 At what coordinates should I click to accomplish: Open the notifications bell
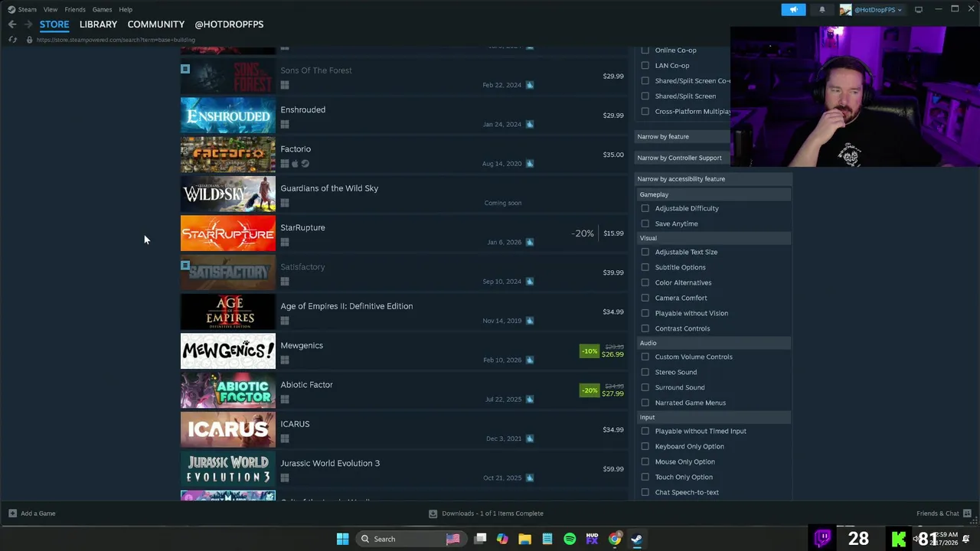(822, 9)
